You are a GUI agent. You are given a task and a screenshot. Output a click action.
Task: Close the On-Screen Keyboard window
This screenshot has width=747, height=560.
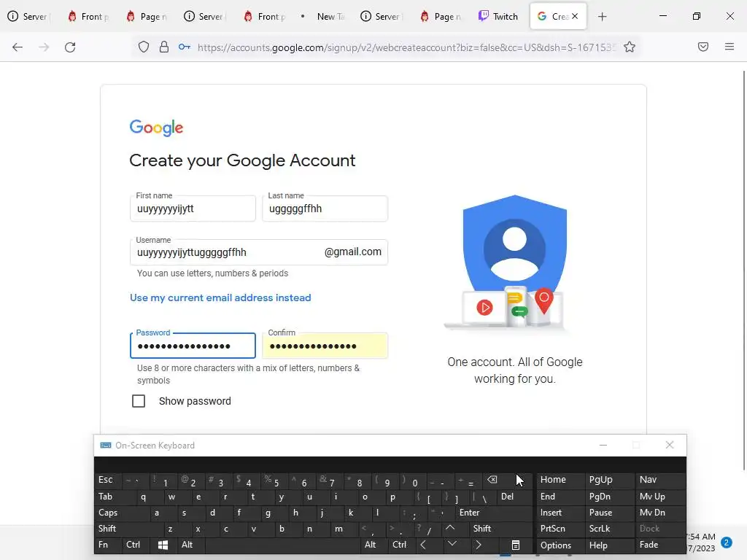(x=670, y=445)
